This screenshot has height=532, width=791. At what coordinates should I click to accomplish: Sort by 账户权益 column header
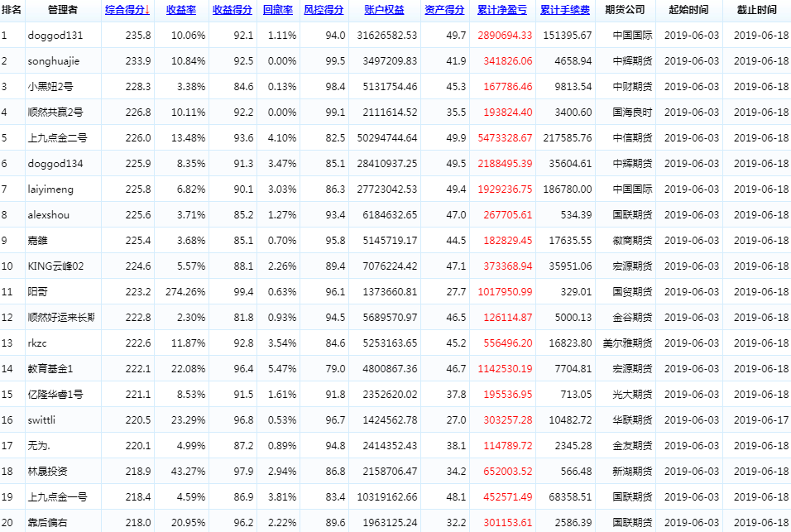pos(385,10)
